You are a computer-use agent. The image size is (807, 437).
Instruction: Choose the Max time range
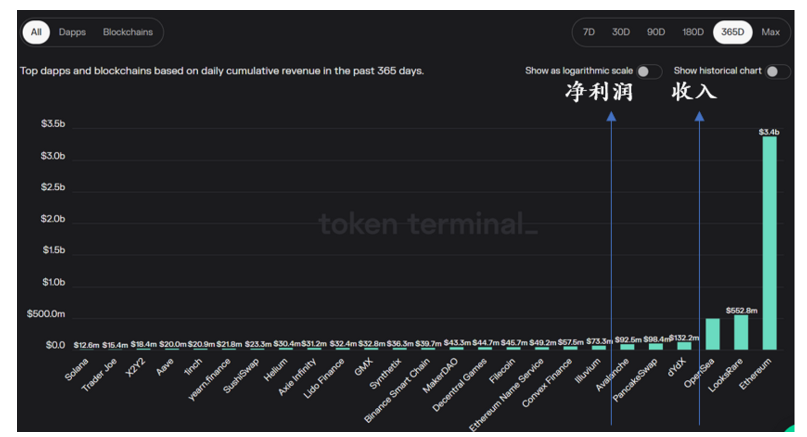(x=770, y=32)
